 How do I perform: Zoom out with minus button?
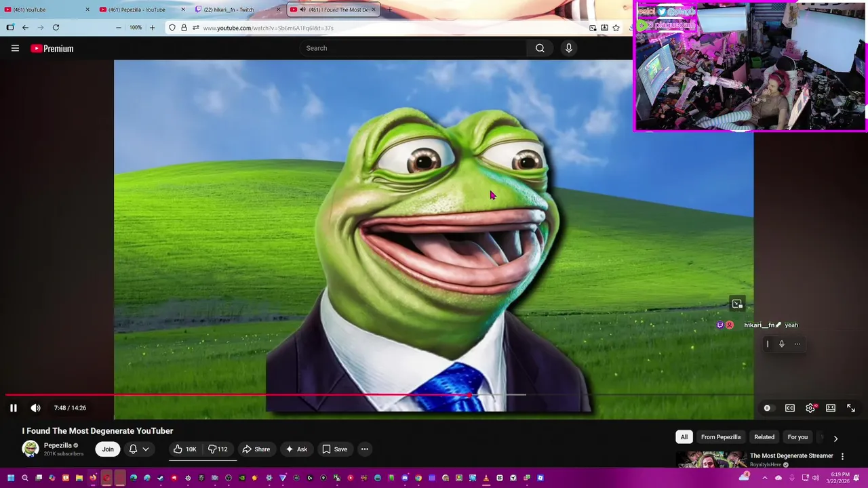[119, 28]
